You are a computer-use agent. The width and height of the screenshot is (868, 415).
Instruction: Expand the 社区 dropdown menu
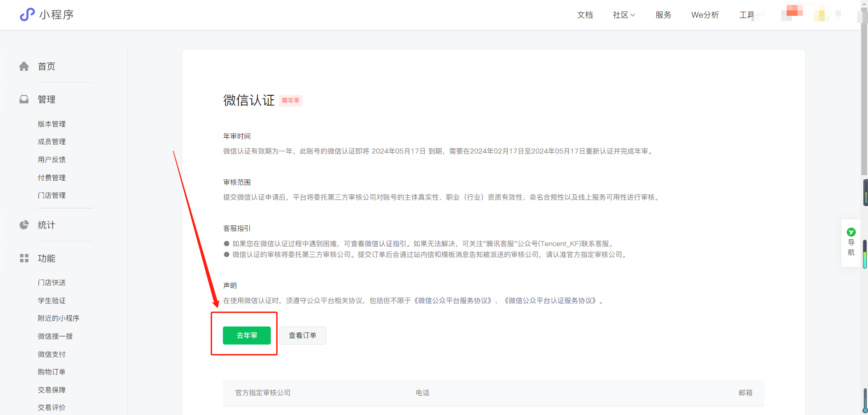click(x=624, y=15)
